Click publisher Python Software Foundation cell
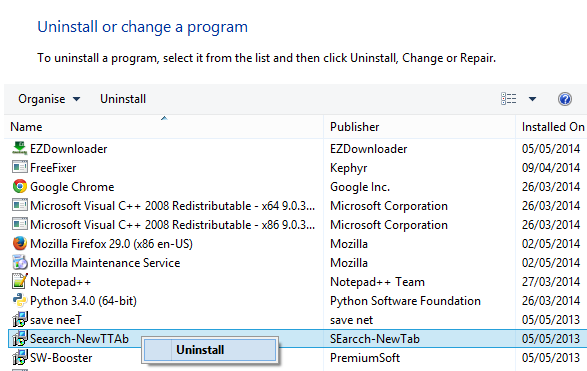This screenshot has height=371, width=587. (x=405, y=301)
